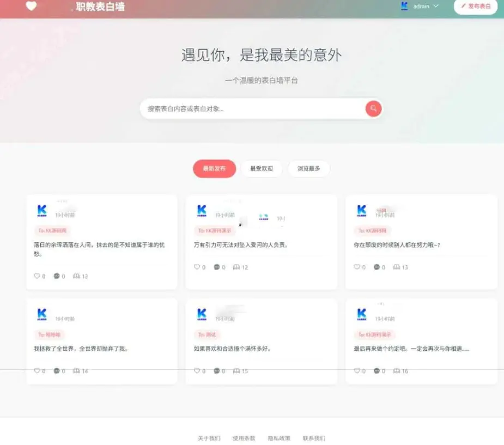The height and width of the screenshot is (445, 504).
Task: Click the To: tag on 最后再来做个约定吧 post
Action: point(374,334)
